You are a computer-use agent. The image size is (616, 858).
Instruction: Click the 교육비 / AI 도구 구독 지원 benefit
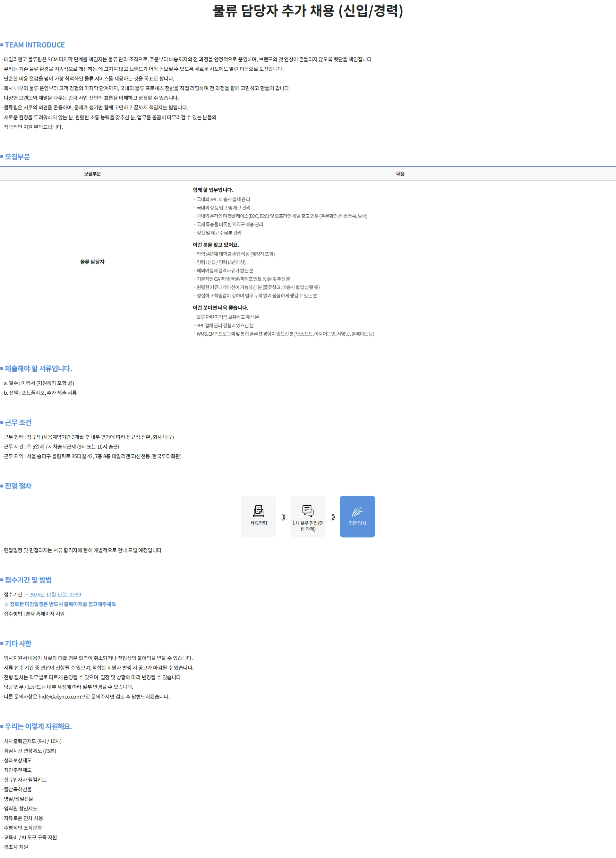point(30,837)
